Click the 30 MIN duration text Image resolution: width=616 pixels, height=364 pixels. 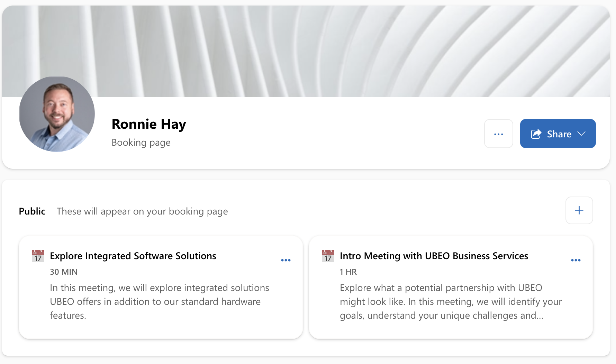[x=64, y=272]
